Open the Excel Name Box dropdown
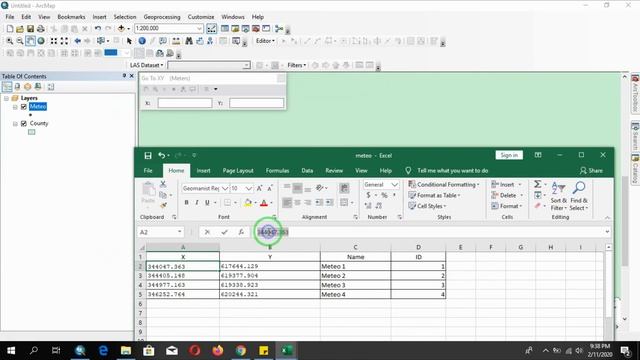This screenshot has height=360, width=640. click(x=180, y=232)
